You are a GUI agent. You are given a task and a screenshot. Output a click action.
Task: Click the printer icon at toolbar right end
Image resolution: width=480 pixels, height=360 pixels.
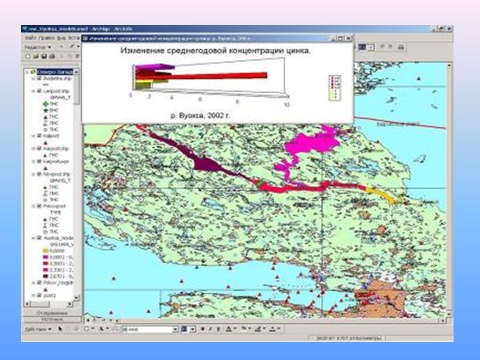coord(401,47)
